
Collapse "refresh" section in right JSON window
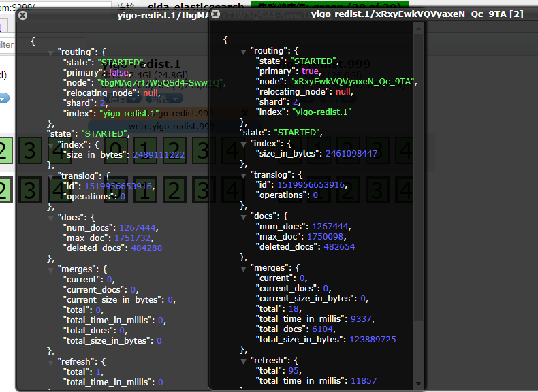(244, 361)
